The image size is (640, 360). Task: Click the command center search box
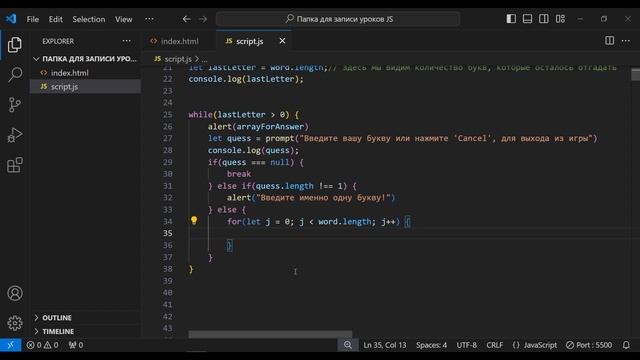[x=338, y=19]
